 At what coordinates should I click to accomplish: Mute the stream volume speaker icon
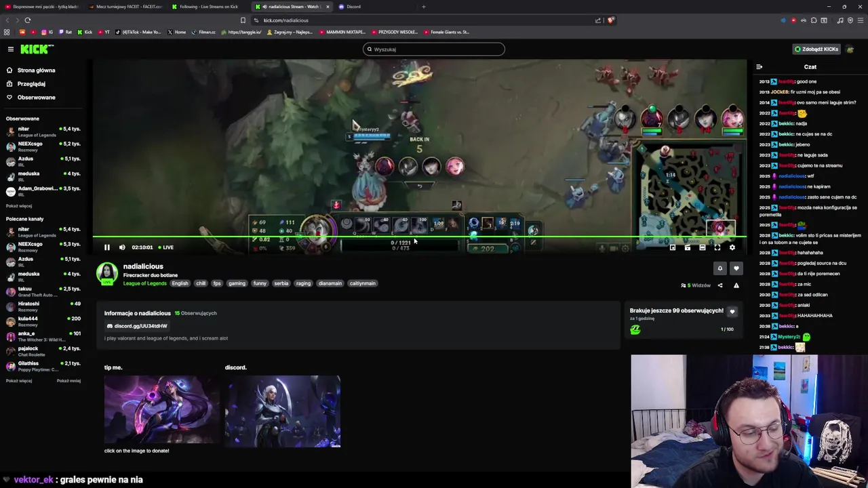click(x=122, y=247)
